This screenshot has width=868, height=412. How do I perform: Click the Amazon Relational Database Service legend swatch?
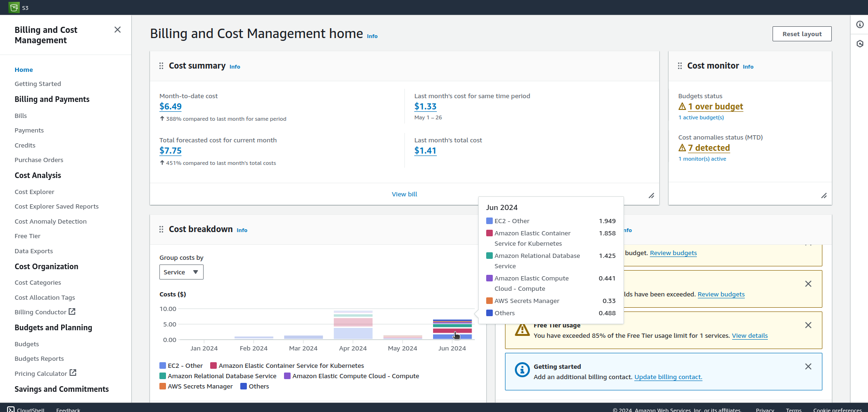coord(163,376)
